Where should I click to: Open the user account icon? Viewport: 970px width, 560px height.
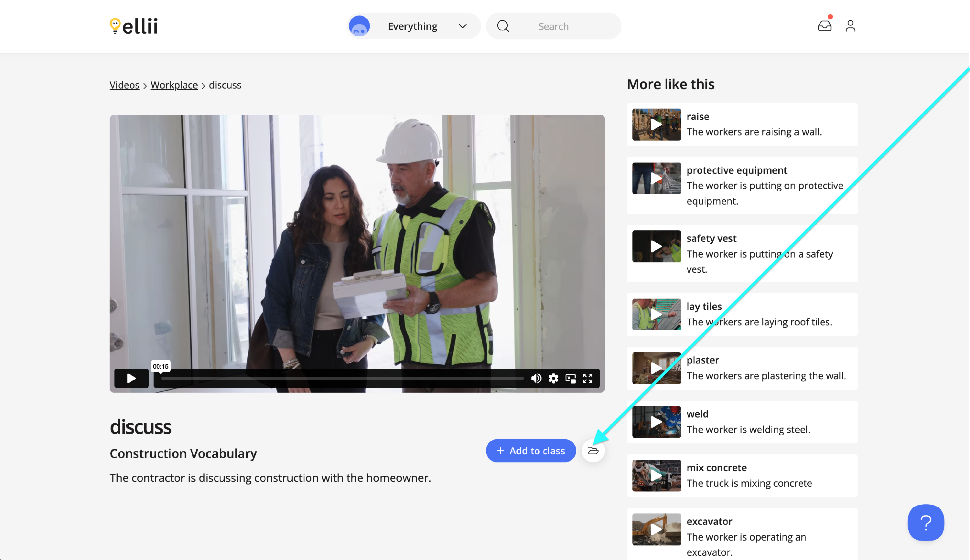(850, 26)
